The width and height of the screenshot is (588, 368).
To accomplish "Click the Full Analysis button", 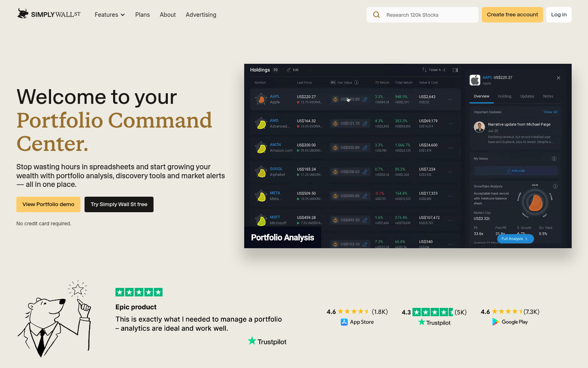I will [515, 239].
